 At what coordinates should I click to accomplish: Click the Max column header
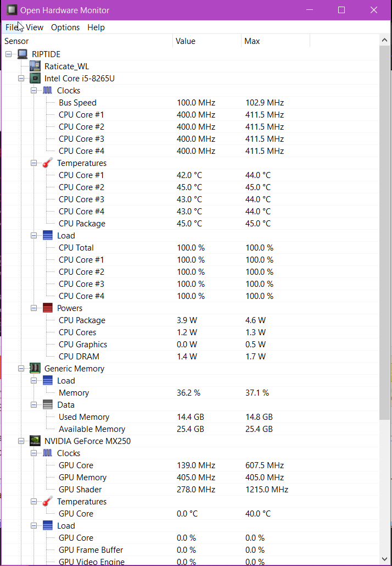tap(276, 41)
